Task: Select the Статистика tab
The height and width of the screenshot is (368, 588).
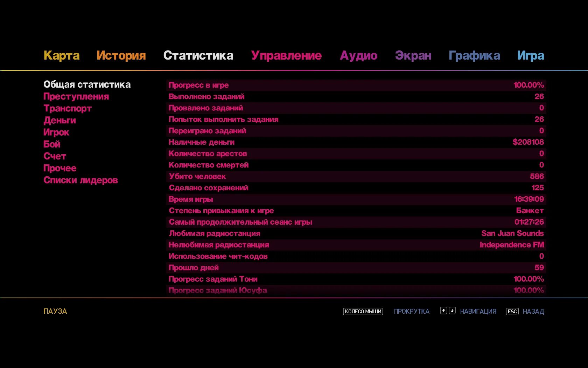Action: tap(198, 55)
